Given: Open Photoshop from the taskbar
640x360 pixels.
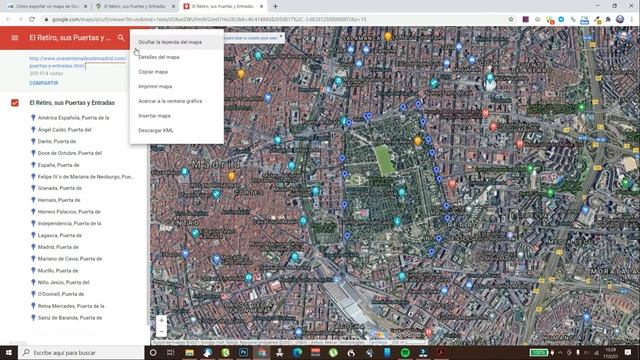Looking at the screenshot, I should (243, 353).
